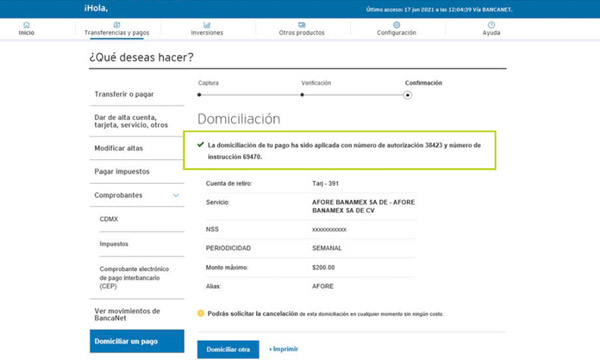Screen dimensions: 600x360
Task: Select Dar de alta cuenta, tarjeta, servicio
Action: [131, 121]
